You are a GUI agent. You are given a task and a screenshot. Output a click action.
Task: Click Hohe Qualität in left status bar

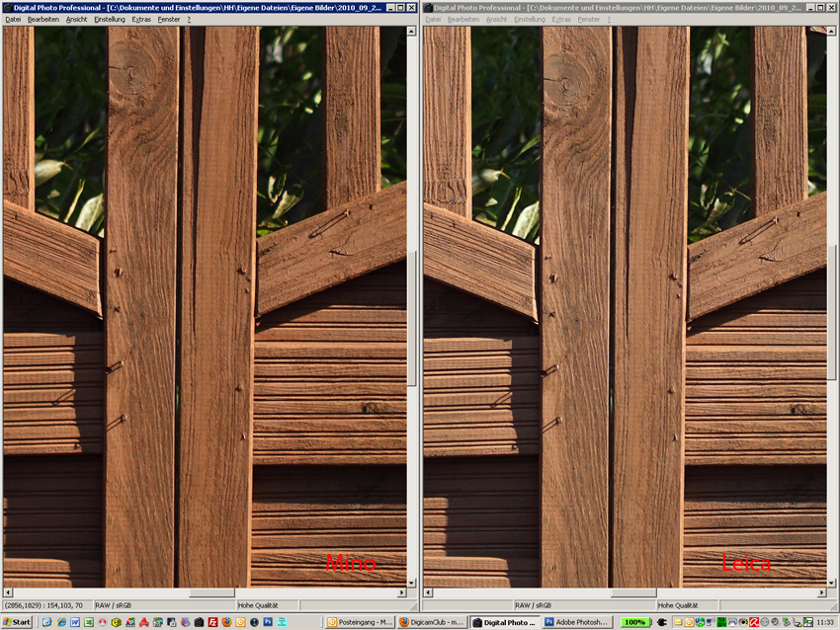[258, 605]
